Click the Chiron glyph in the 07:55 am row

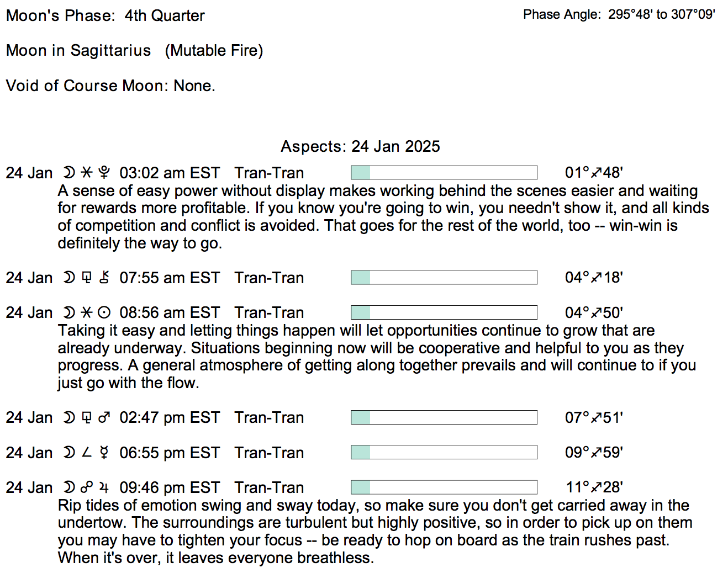[104, 278]
